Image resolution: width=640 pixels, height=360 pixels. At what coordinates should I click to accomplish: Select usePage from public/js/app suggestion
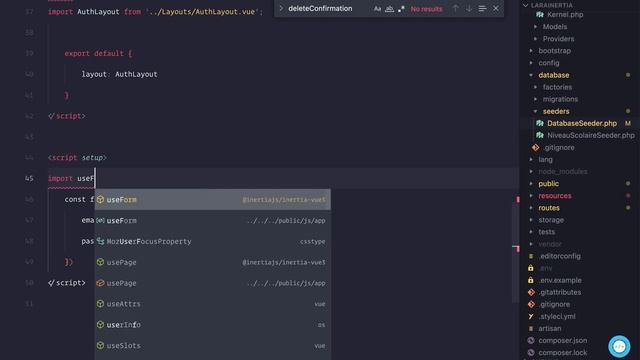click(x=213, y=283)
